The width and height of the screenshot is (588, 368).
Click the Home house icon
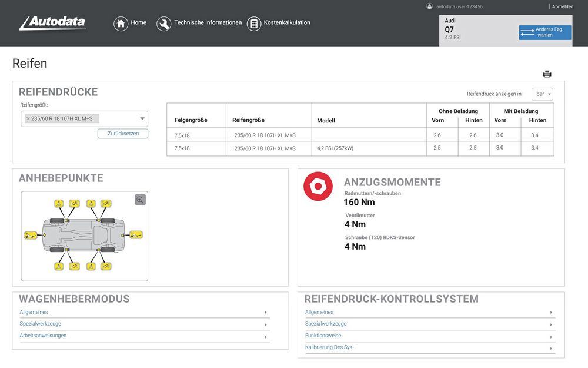point(121,24)
